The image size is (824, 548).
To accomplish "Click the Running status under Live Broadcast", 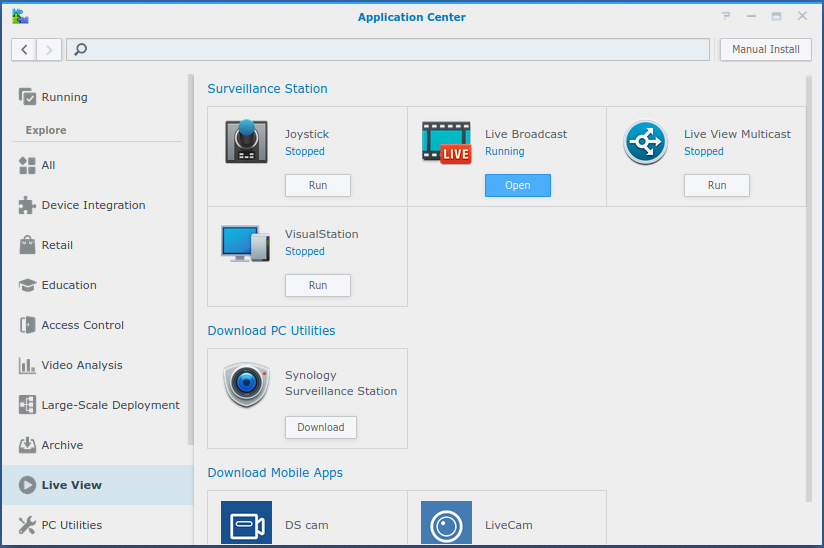I will pyautogui.click(x=504, y=151).
